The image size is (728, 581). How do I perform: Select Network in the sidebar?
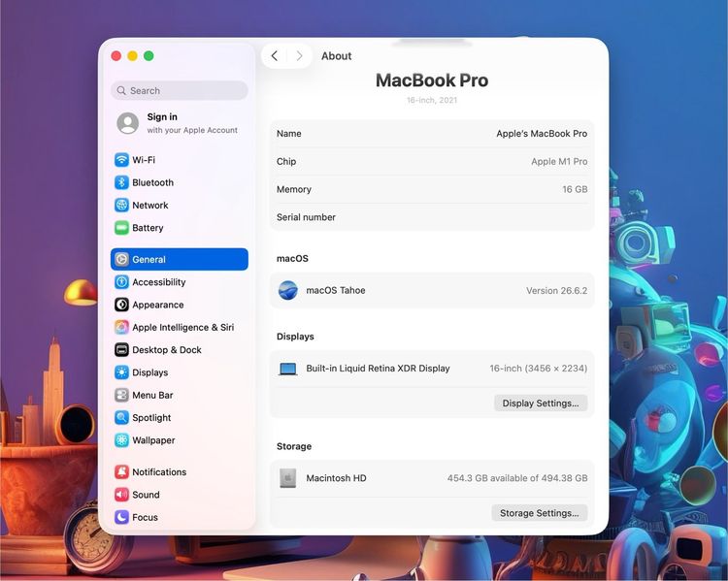click(x=180, y=205)
